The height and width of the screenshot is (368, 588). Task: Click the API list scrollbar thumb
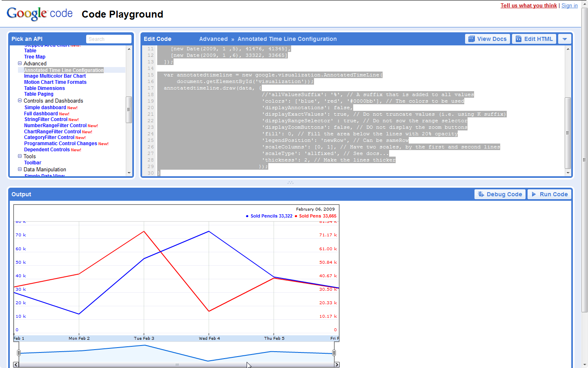129,110
